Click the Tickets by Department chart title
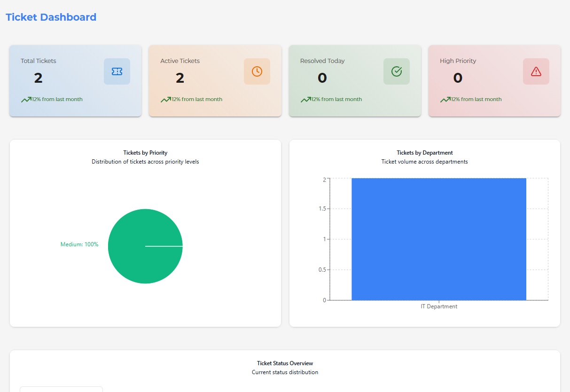Viewport: 570px width, 392px height. (x=424, y=152)
